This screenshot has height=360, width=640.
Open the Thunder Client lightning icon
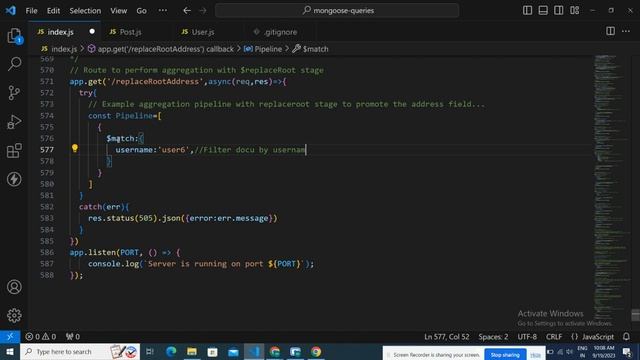click(x=14, y=179)
